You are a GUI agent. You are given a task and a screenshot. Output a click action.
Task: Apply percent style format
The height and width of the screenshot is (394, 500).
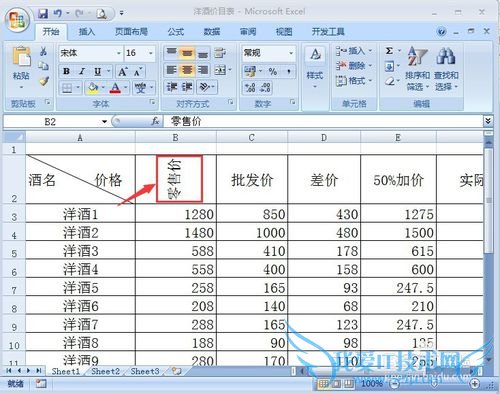pyautogui.click(x=273, y=71)
